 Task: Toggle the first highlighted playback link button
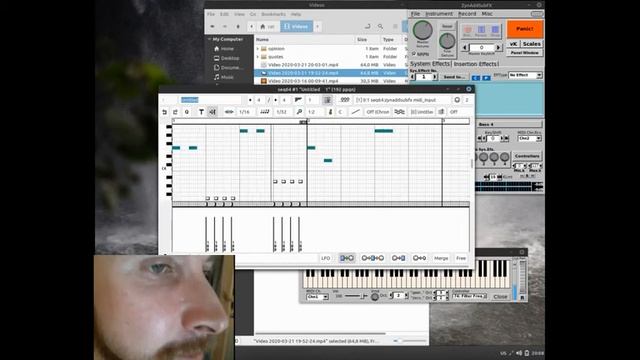click(x=347, y=258)
